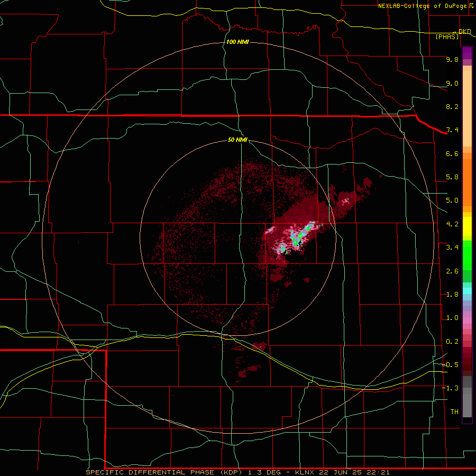Click the NEXLAB-College of DuPage title text
The width and height of the screenshot is (476, 476).
click(x=422, y=6)
